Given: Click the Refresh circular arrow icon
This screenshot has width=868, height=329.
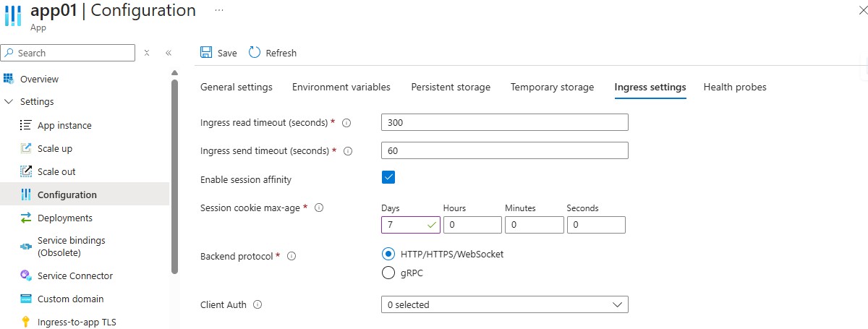Looking at the screenshot, I should click(x=255, y=53).
